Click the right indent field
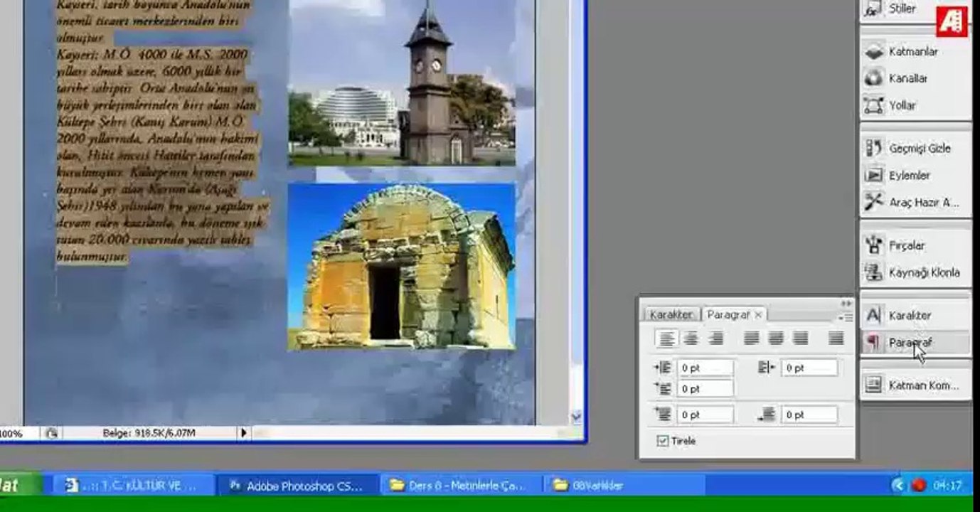Image resolution: width=980 pixels, height=512 pixels. [809, 368]
